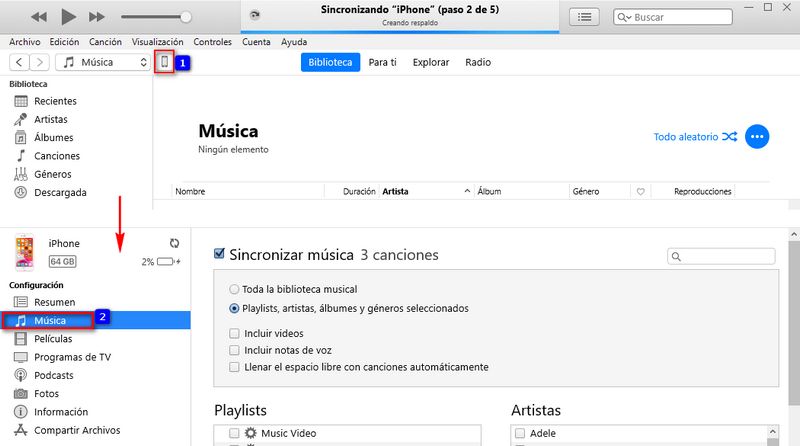The image size is (800, 446).
Task: Switch to the Biblioteca tab
Action: click(330, 62)
